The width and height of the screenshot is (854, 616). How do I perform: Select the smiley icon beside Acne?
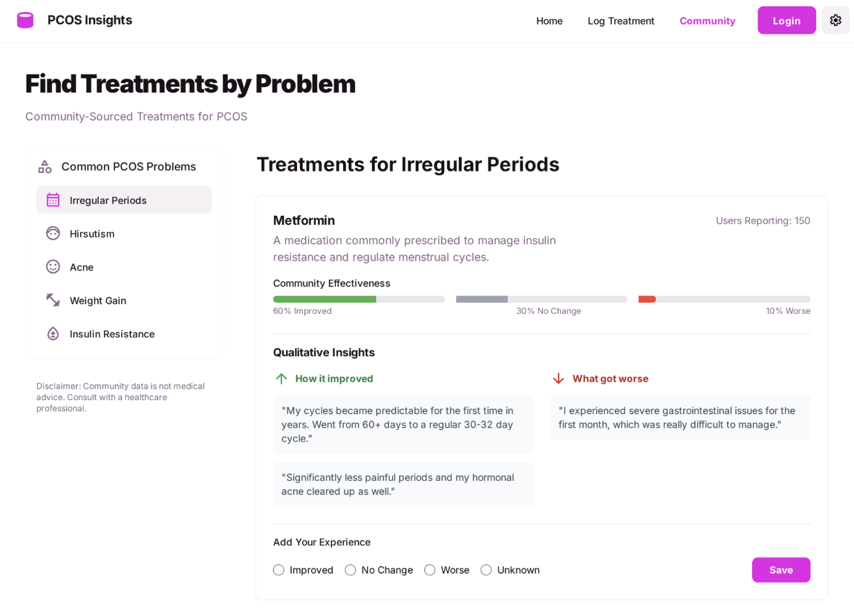[x=53, y=267]
